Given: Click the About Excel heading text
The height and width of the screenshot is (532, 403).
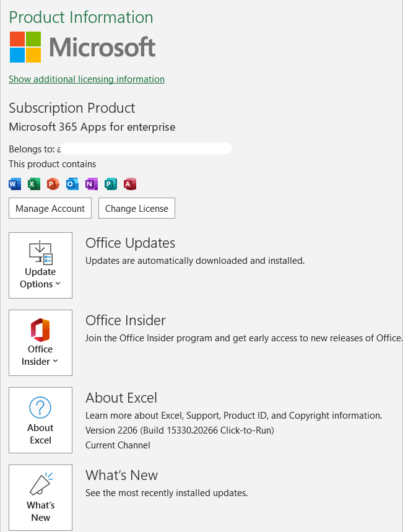Looking at the screenshot, I should 121,398.
